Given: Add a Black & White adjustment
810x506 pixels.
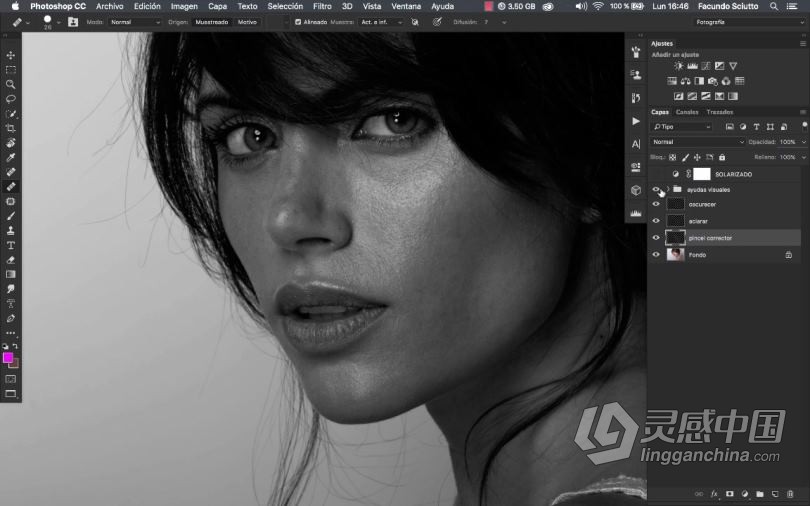Looking at the screenshot, I should tap(699, 81).
